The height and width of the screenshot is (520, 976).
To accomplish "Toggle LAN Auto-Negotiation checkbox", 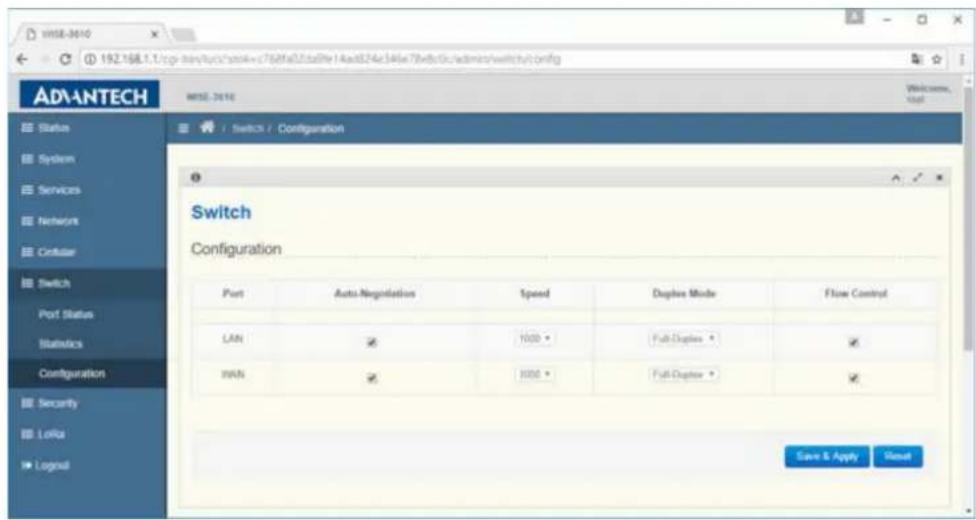I will pos(372,343).
